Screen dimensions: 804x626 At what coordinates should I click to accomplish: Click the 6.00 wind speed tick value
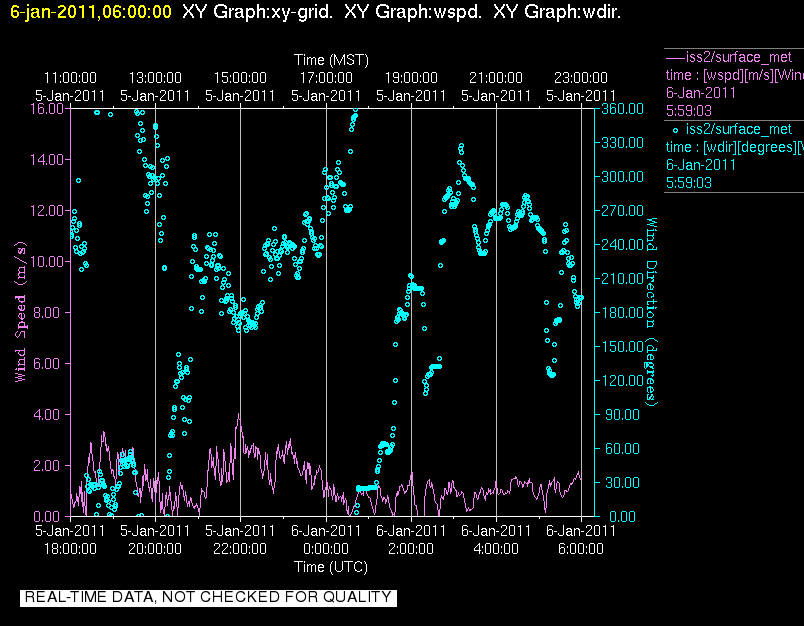(49, 364)
